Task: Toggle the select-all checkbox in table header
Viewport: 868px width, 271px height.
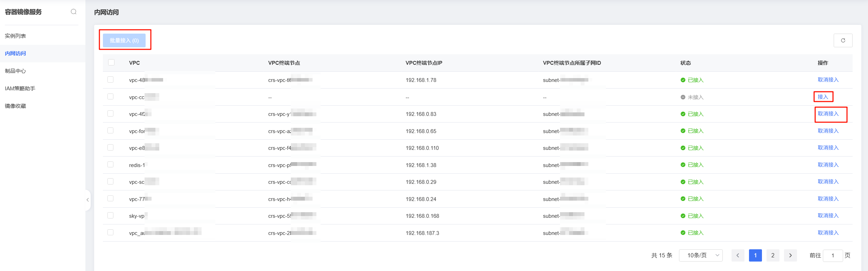Action: tap(111, 62)
